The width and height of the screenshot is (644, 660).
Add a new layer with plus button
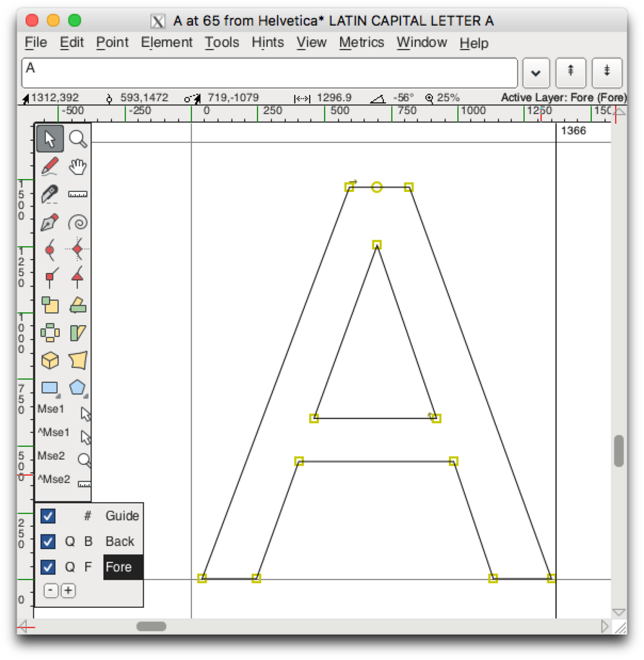click(x=68, y=590)
